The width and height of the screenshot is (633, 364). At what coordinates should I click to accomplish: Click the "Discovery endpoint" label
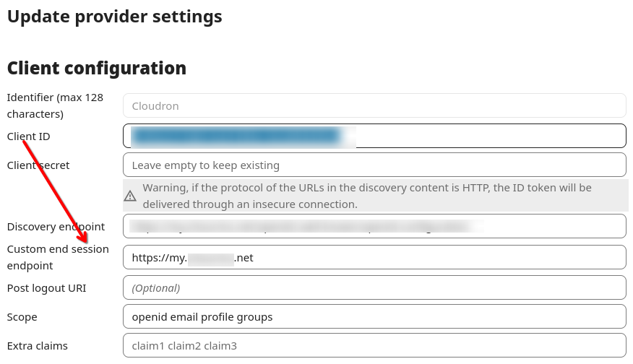[x=56, y=226]
